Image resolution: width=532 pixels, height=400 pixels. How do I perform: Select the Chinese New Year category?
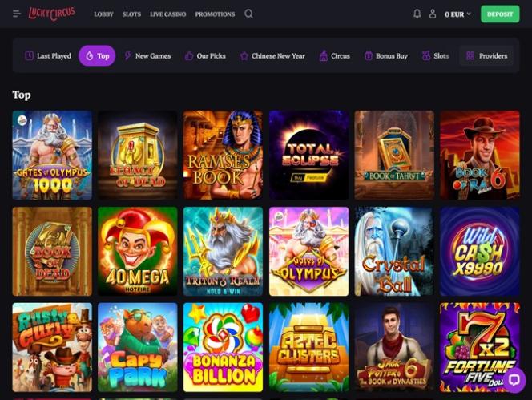click(x=272, y=55)
